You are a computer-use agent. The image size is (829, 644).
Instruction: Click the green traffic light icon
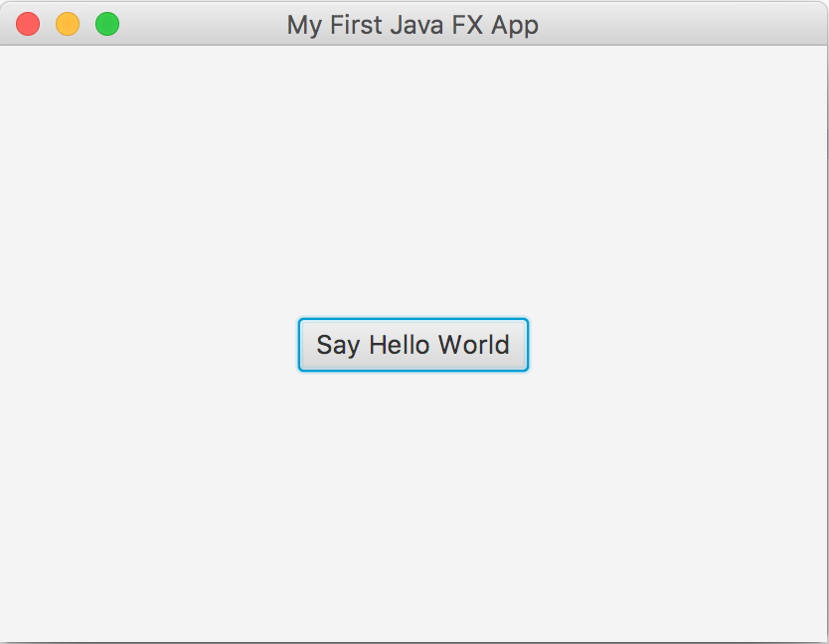107,24
